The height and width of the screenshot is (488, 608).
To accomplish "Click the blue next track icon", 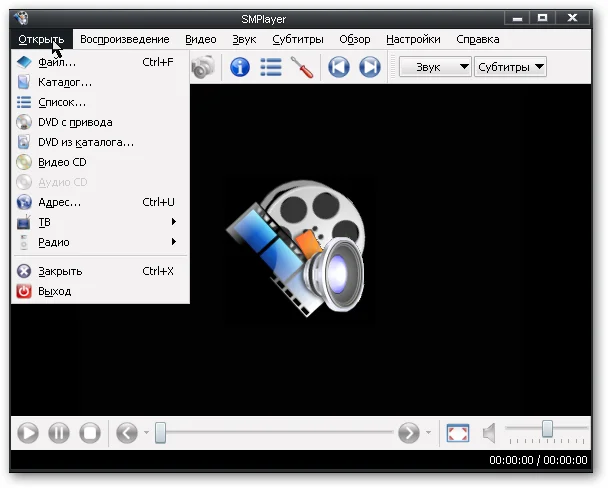I will [370, 67].
